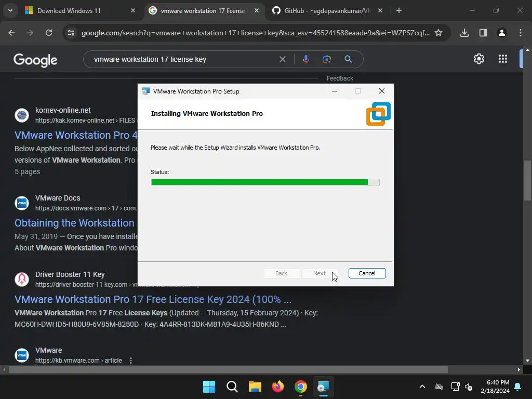Open VMware Workstation Pro 17 Free License Key result
This screenshot has height=399, width=532.
pos(153,299)
